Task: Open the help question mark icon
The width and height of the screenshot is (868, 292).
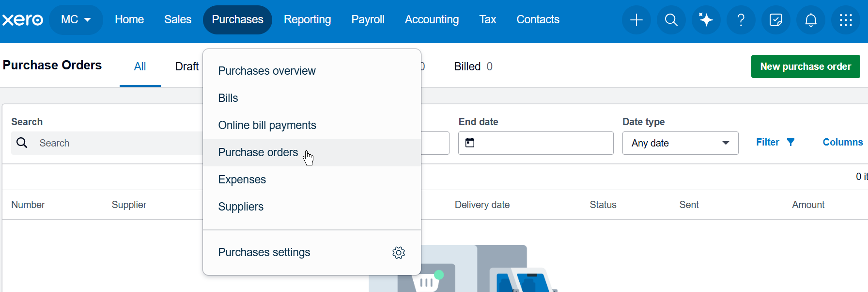Action: pyautogui.click(x=741, y=20)
